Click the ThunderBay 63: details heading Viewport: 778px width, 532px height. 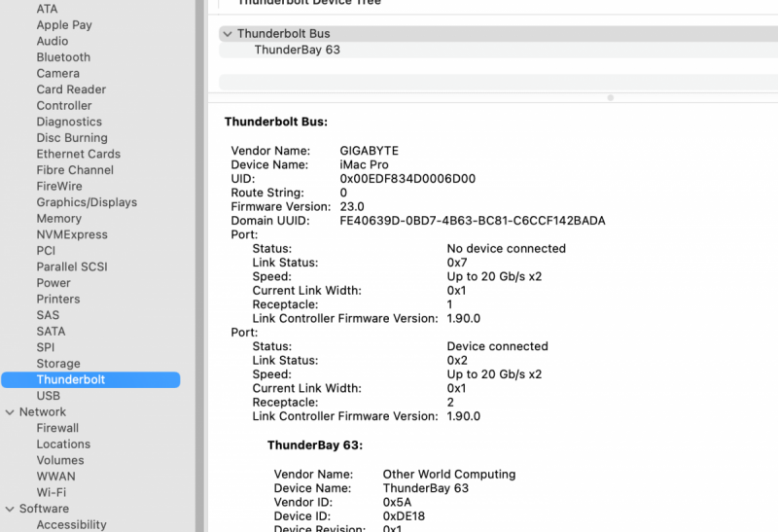point(315,445)
